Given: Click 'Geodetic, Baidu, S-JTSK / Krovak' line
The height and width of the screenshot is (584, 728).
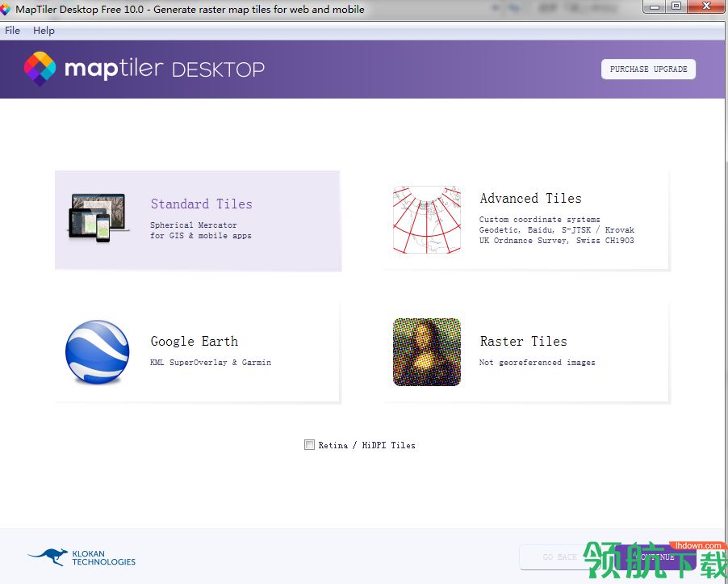Looking at the screenshot, I should (x=557, y=230).
